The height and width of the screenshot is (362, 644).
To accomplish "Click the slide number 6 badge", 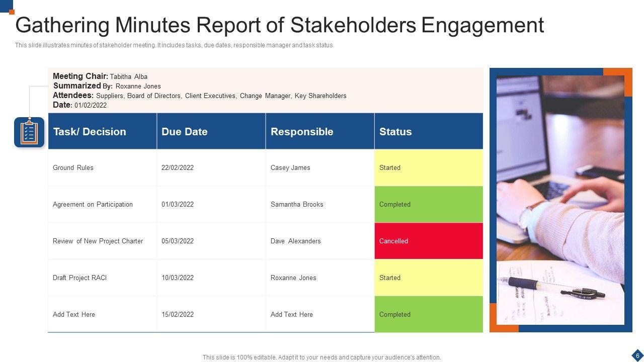I will point(637,354).
